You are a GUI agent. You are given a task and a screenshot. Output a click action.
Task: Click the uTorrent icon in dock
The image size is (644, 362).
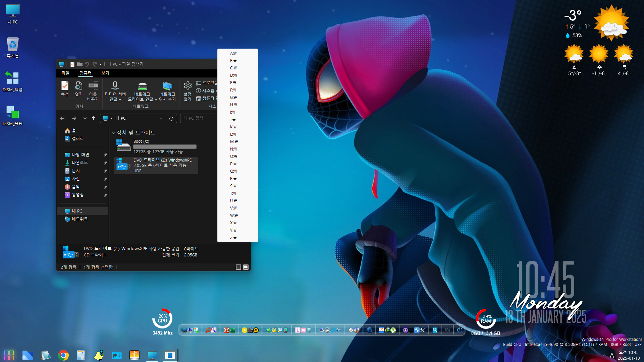pyautogui.click(x=393, y=330)
